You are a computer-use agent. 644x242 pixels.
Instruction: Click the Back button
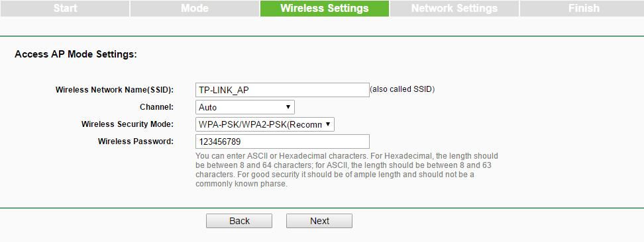pos(239,221)
